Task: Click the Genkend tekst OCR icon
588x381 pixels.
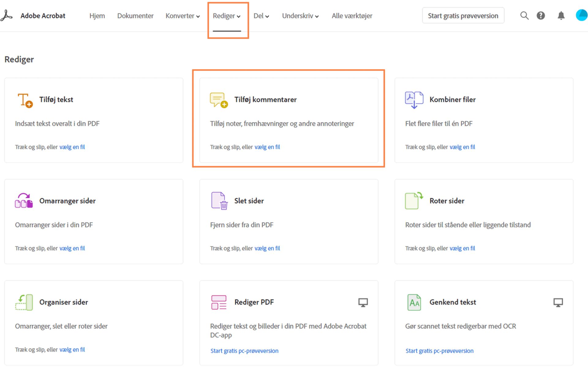Action: coord(414,302)
